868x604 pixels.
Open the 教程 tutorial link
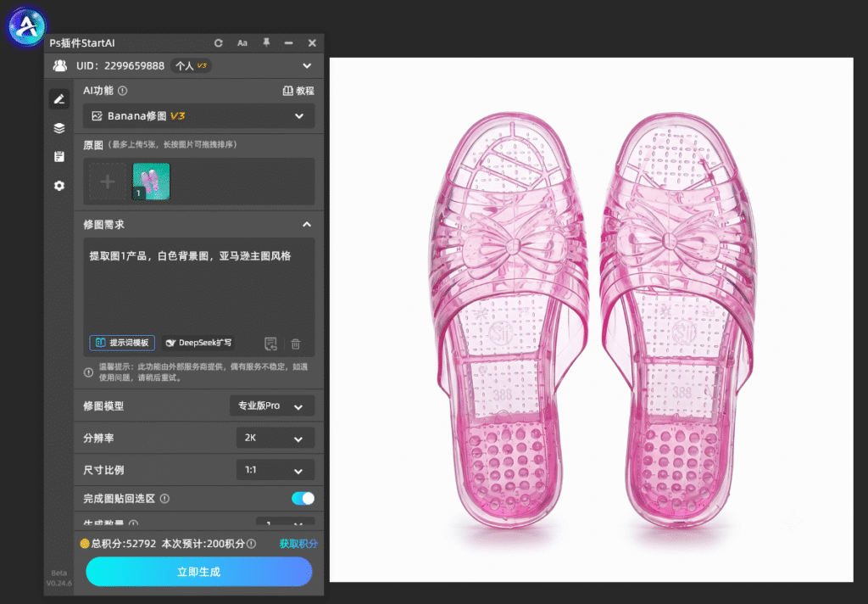coord(298,91)
